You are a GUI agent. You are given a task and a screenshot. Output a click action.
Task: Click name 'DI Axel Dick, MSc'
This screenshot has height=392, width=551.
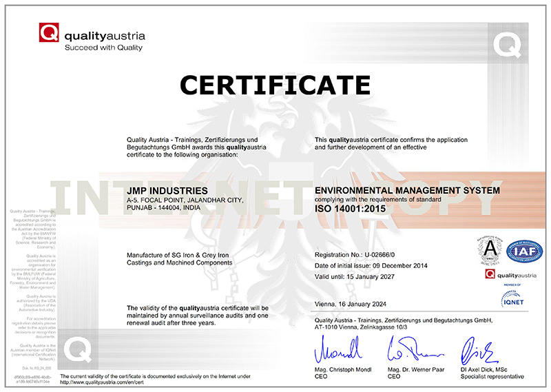click(x=484, y=369)
